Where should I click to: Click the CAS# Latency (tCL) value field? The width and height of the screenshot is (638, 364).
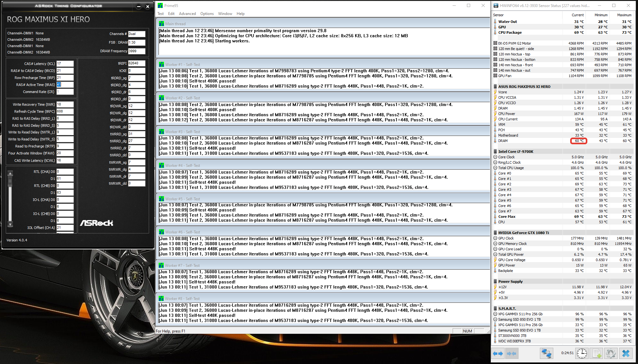[x=65, y=64]
